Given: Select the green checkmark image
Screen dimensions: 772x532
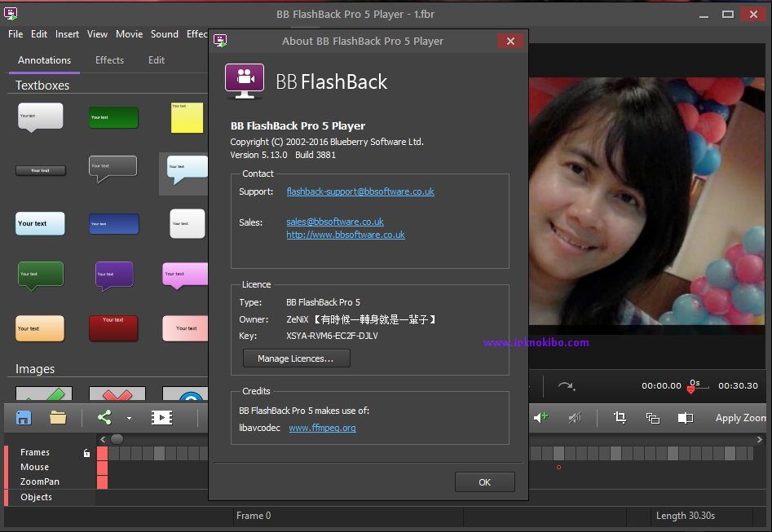Looking at the screenshot, I should pos(44,394).
